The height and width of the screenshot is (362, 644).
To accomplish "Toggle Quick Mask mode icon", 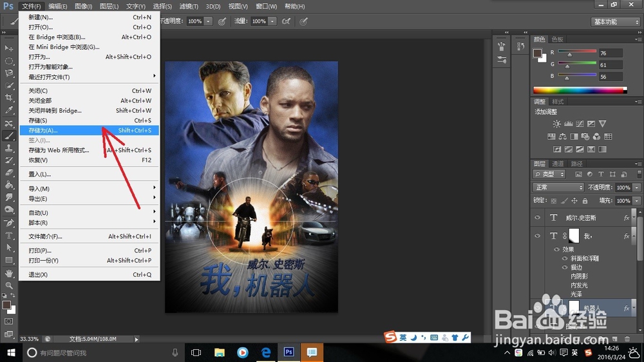I will coord(8,321).
